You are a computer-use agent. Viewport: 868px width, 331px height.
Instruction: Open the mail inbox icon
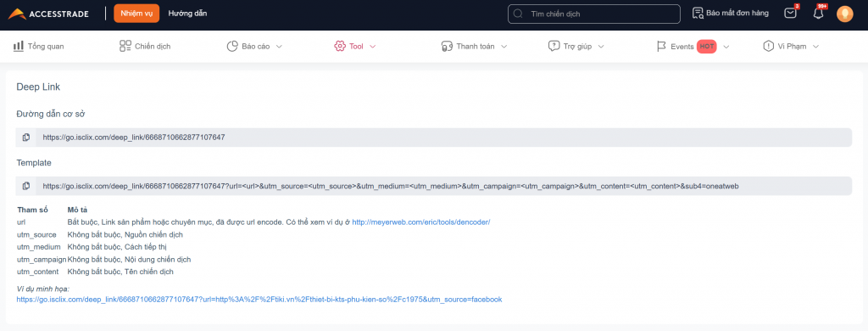(x=791, y=14)
